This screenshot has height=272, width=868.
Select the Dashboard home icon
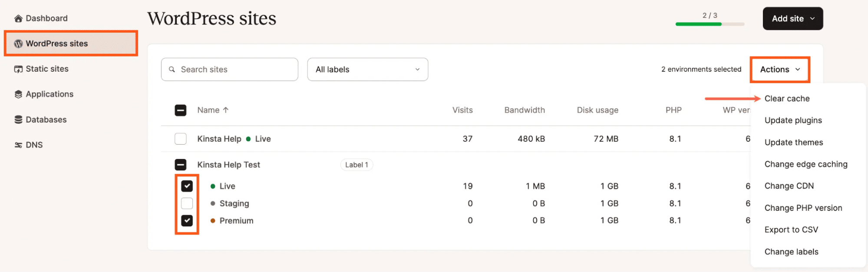[18, 18]
